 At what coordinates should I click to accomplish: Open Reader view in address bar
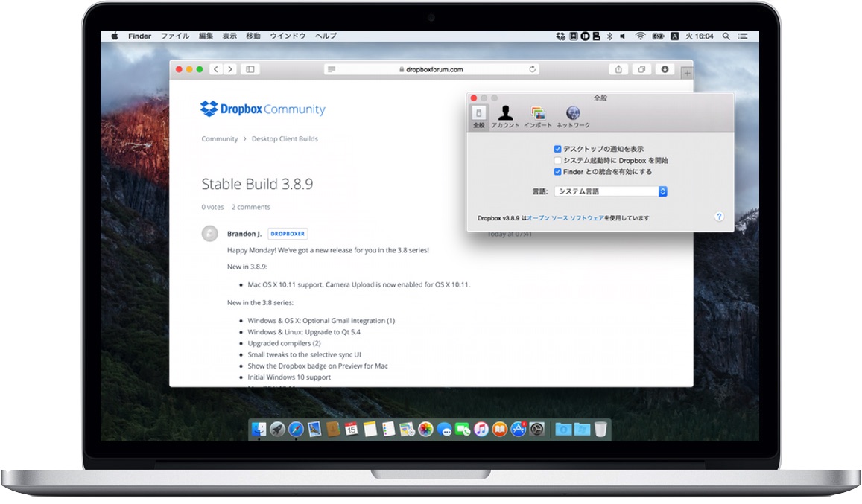(x=331, y=69)
